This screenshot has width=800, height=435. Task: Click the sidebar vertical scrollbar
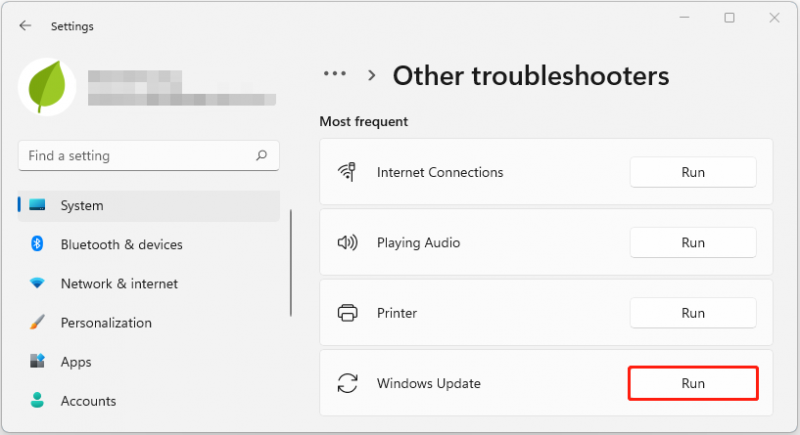pyautogui.click(x=291, y=263)
